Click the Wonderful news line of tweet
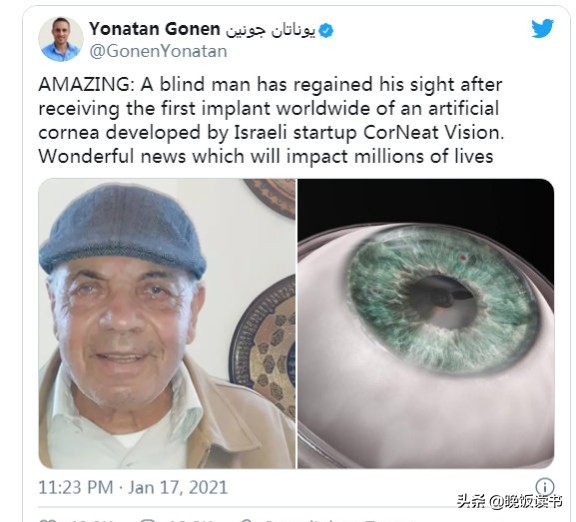This screenshot has height=522, width=576. (x=266, y=156)
